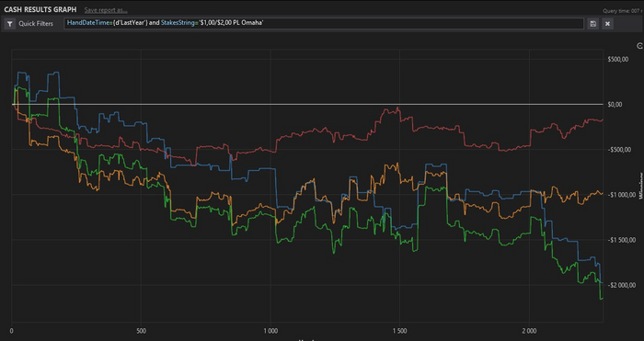Image resolution: width=644 pixels, height=341 pixels.
Task: Focus the filter expression input field
Action: 324,23
